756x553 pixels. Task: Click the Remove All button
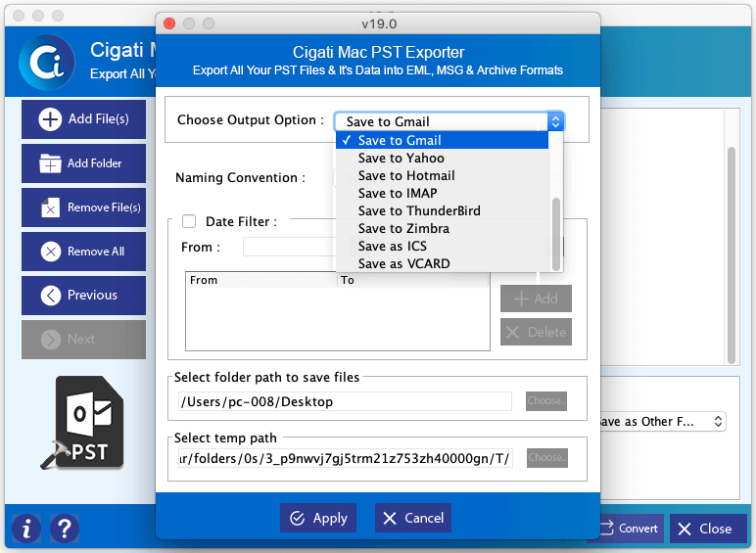tap(83, 252)
